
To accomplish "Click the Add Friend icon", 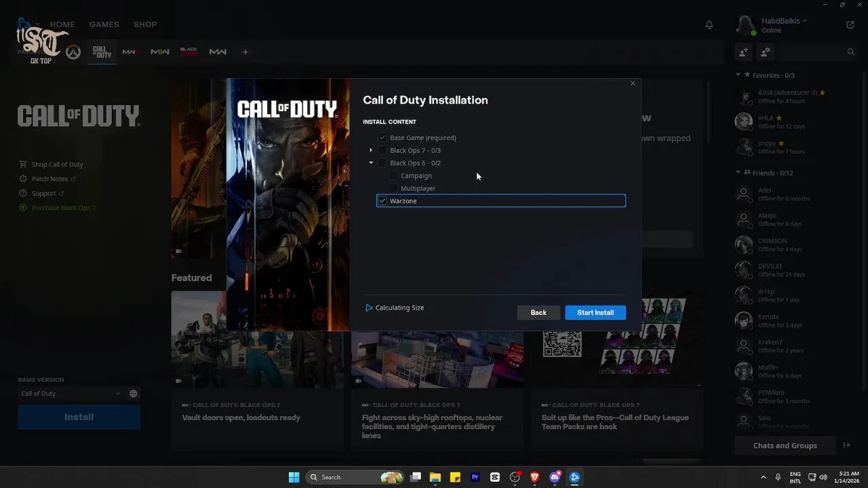I will [x=744, y=52].
